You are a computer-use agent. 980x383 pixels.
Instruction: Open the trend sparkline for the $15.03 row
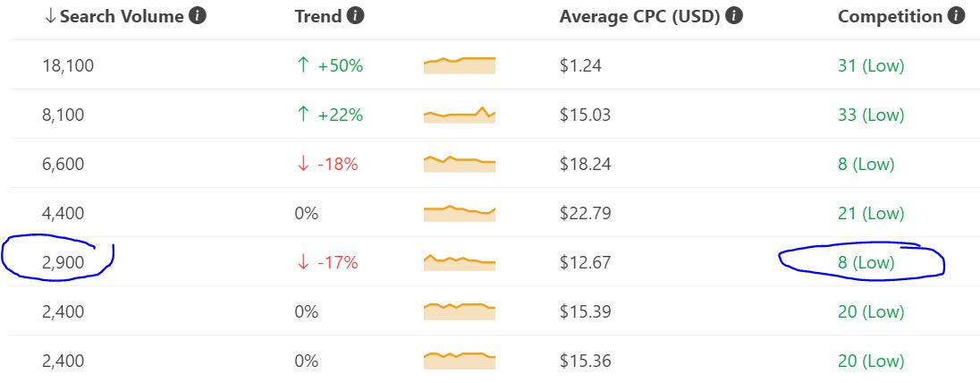pyautogui.click(x=460, y=115)
